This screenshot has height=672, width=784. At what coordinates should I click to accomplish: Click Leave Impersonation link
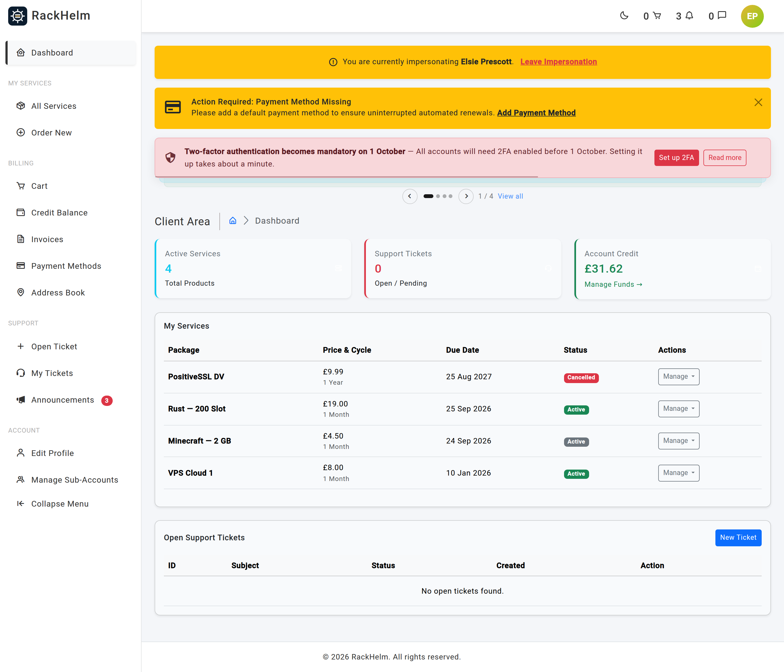pyautogui.click(x=559, y=62)
